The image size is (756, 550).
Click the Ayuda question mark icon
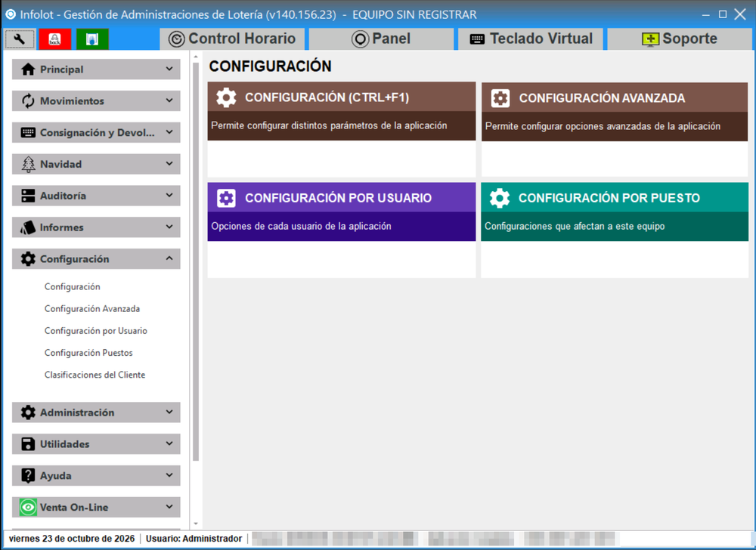28,476
